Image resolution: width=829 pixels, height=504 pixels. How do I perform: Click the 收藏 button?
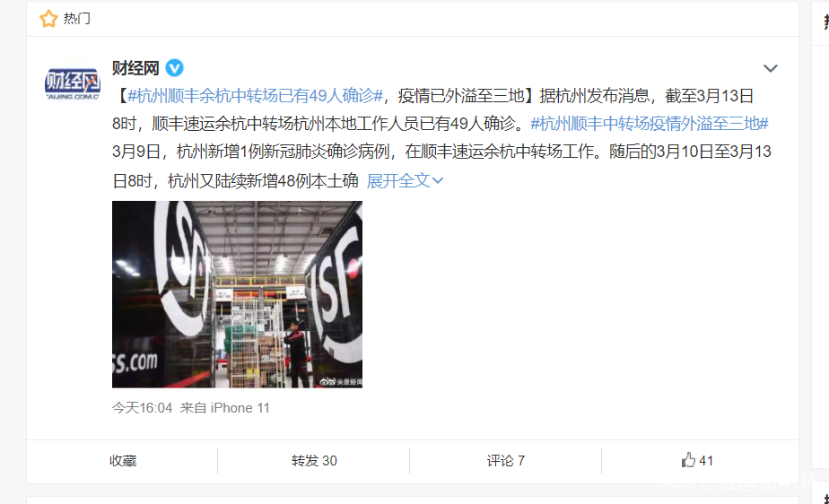click(x=123, y=461)
